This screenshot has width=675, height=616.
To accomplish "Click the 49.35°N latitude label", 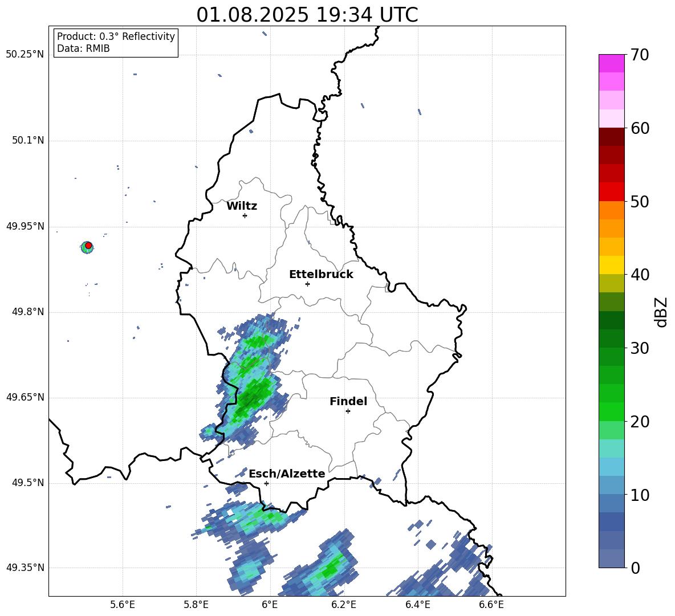I will (x=25, y=568).
